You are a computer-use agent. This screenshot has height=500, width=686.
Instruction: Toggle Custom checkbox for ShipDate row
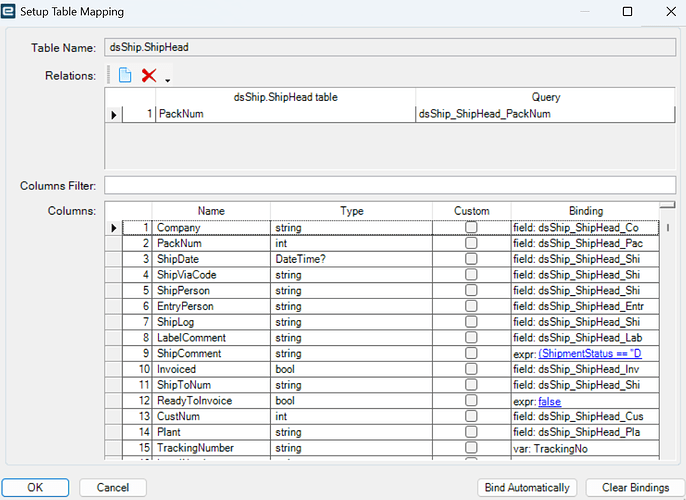tap(471, 259)
